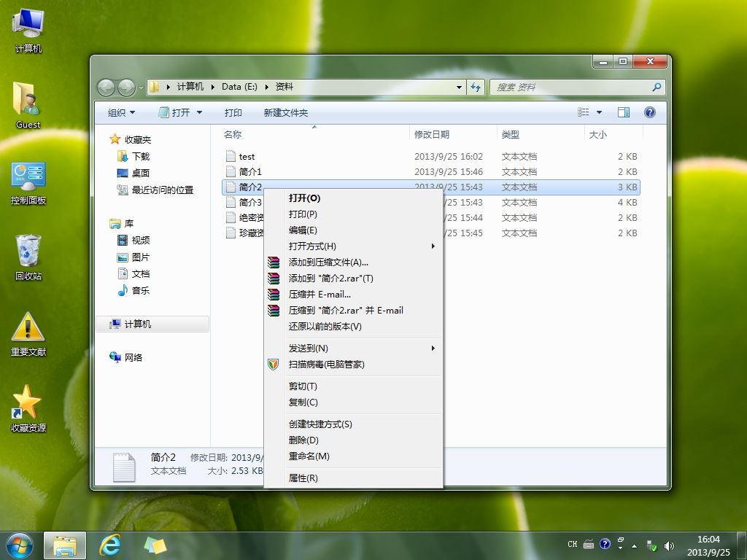Click the Windows Start orb
This screenshot has height=560, width=747.
20,545
